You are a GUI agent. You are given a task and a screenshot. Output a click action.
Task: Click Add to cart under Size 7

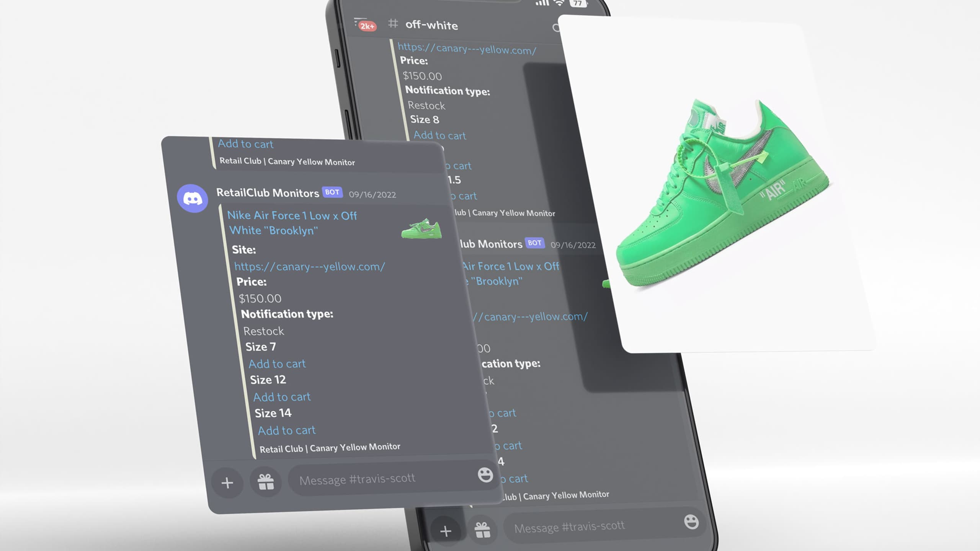[277, 364]
